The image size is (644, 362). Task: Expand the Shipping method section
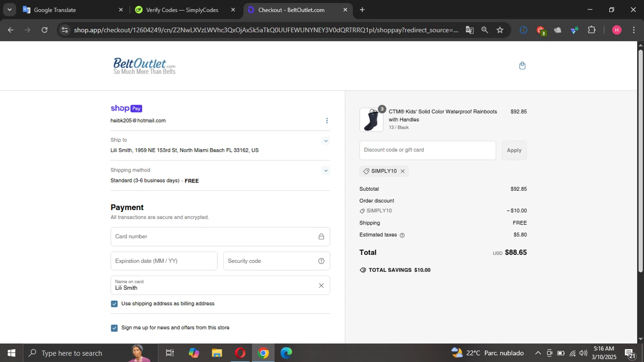coord(326,171)
